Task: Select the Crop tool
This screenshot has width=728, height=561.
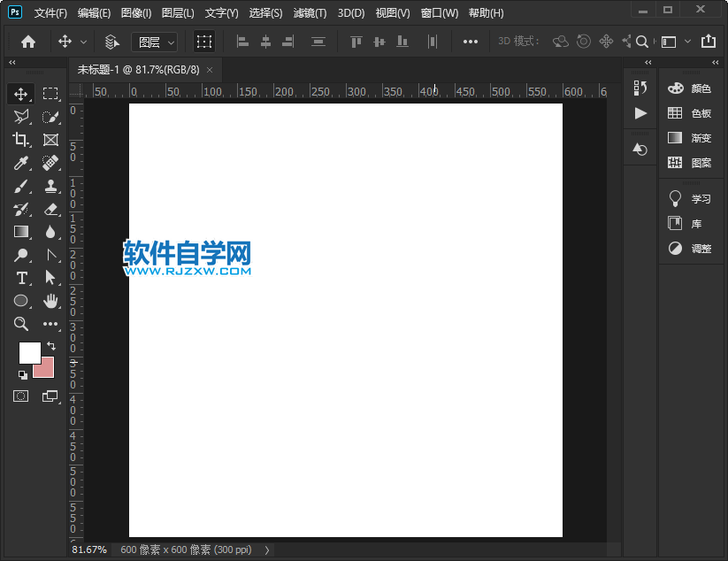Action: pos(21,139)
